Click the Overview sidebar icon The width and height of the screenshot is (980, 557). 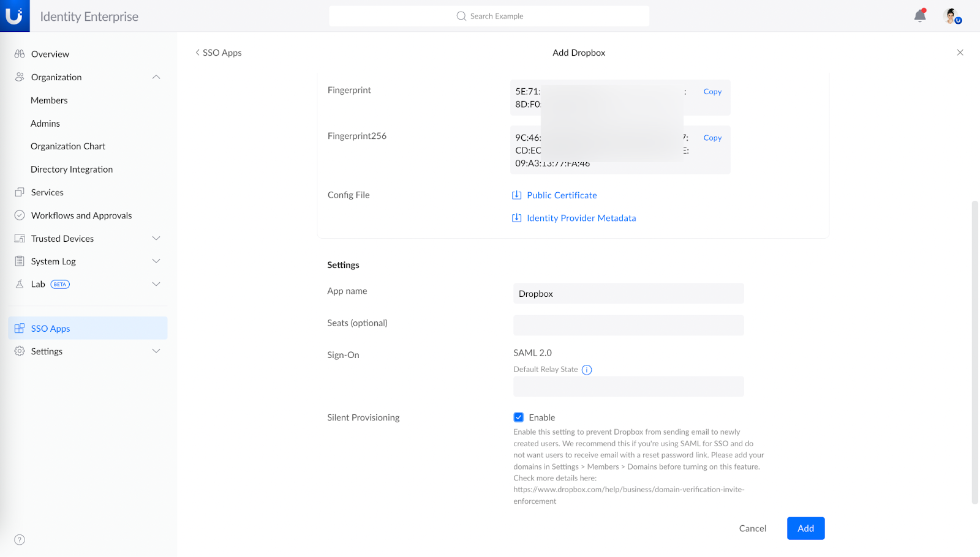pyautogui.click(x=20, y=54)
